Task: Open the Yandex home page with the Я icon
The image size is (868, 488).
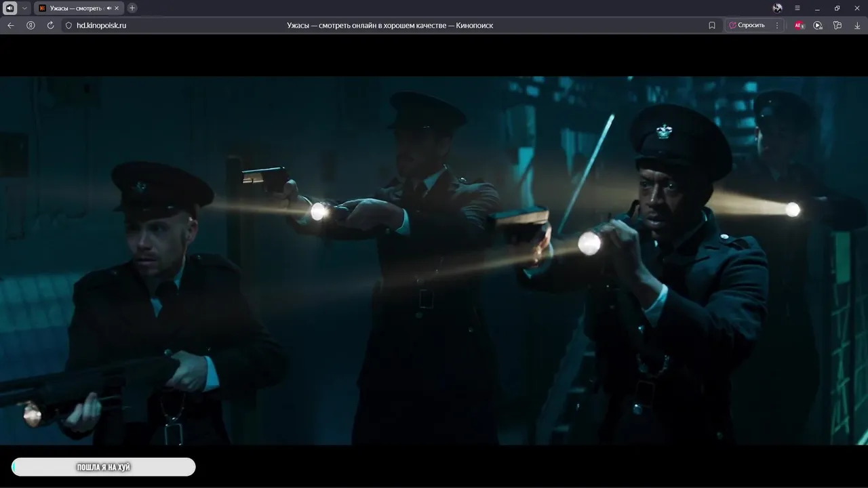Action: coord(31,25)
